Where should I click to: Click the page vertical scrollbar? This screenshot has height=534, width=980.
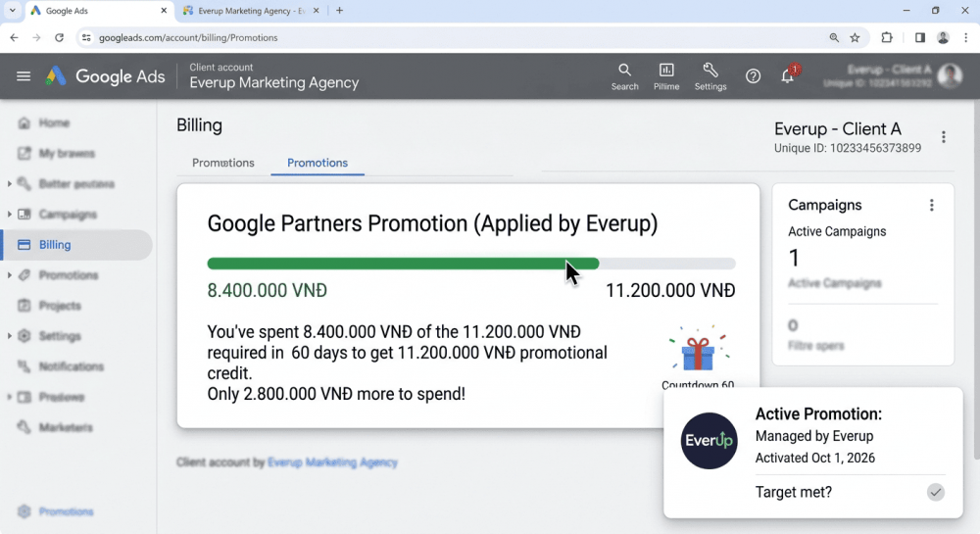[x=976, y=281]
